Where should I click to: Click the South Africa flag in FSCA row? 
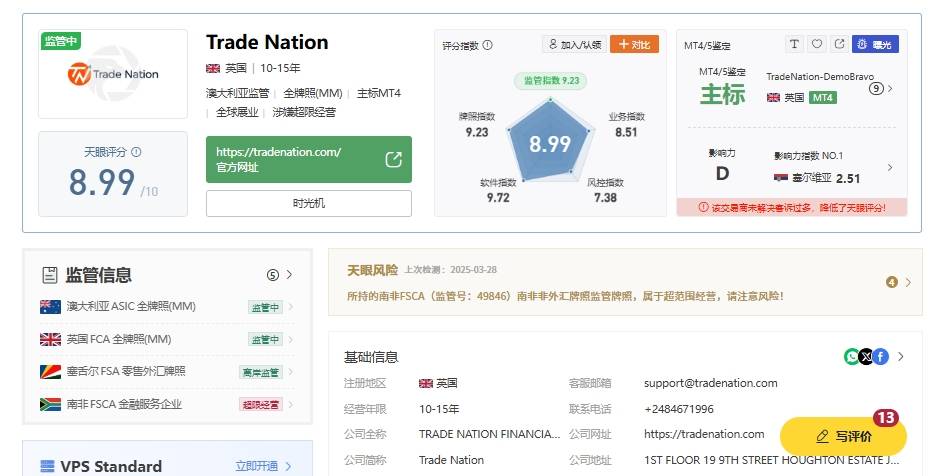(x=50, y=404)
